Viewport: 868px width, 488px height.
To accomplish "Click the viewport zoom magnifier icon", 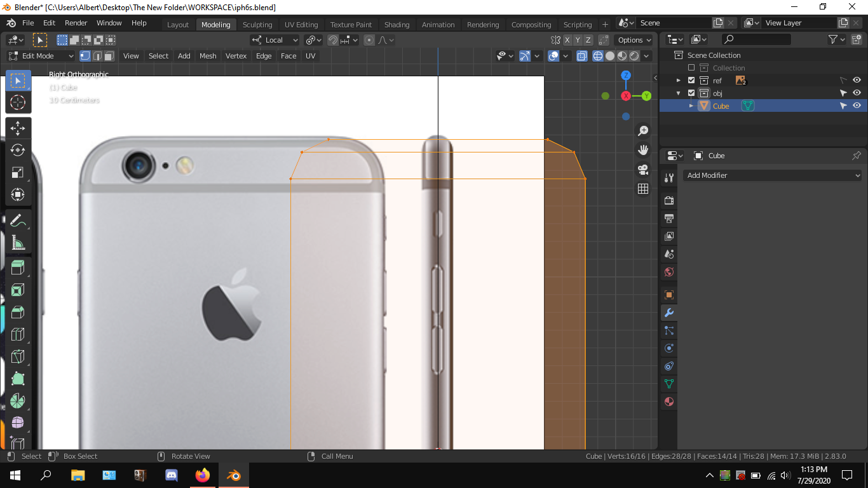I will click(x=643, y=130).
